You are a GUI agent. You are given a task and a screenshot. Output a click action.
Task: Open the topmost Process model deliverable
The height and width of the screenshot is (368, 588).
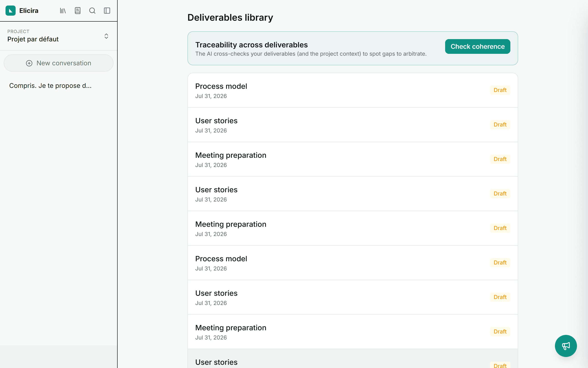353,90
